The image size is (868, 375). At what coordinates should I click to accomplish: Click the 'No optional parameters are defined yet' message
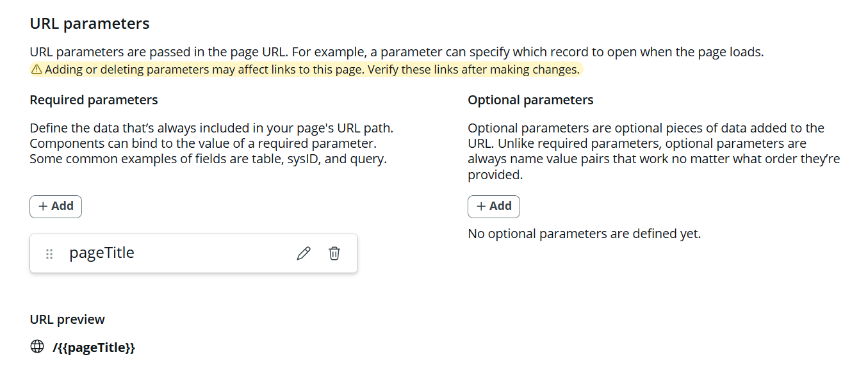click(x=584, y=234)
